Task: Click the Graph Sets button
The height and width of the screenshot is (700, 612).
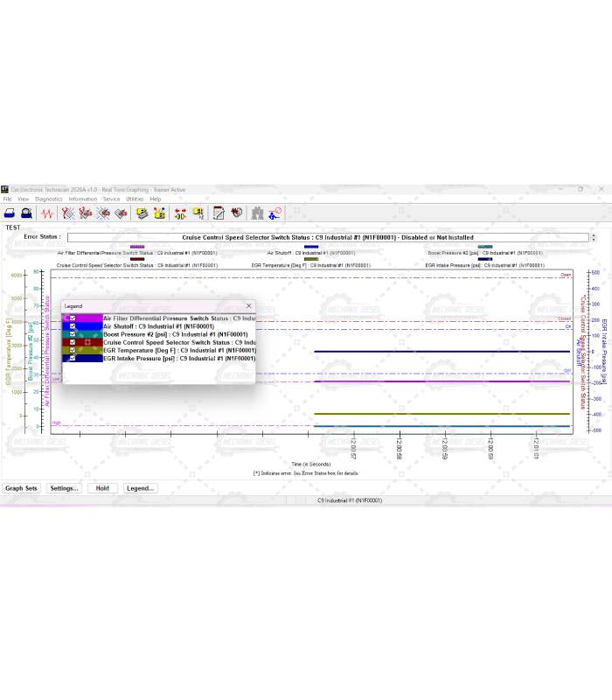Action: pyautogui.click(x=21, y=488)
